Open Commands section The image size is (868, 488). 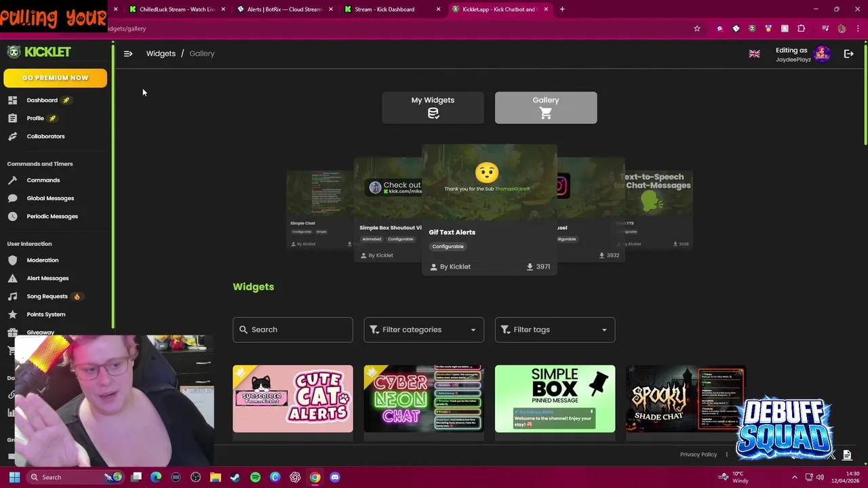(43, 180)
